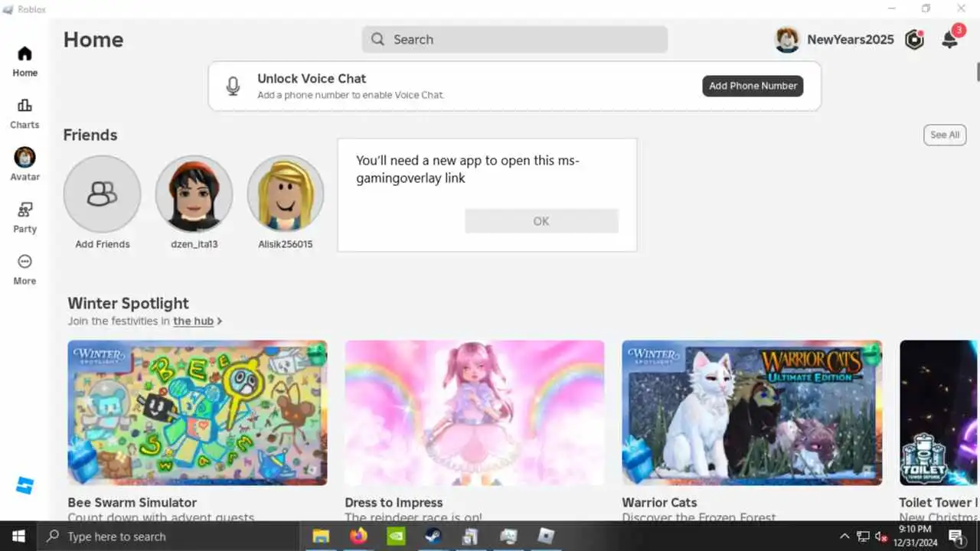This screenshot has width=980, height=551.
Task: Click the microphone icon in the Voice Chat banner
Action: 234,86
